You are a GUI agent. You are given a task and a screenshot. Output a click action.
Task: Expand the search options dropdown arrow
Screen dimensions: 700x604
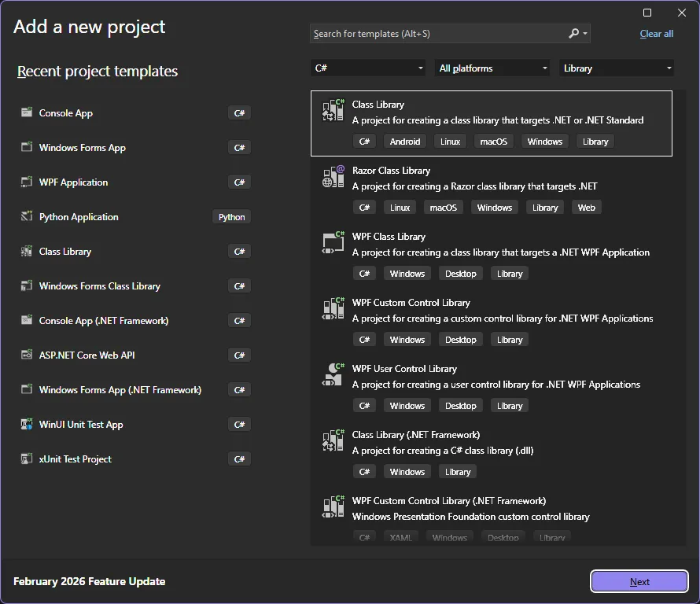(585, 34)
